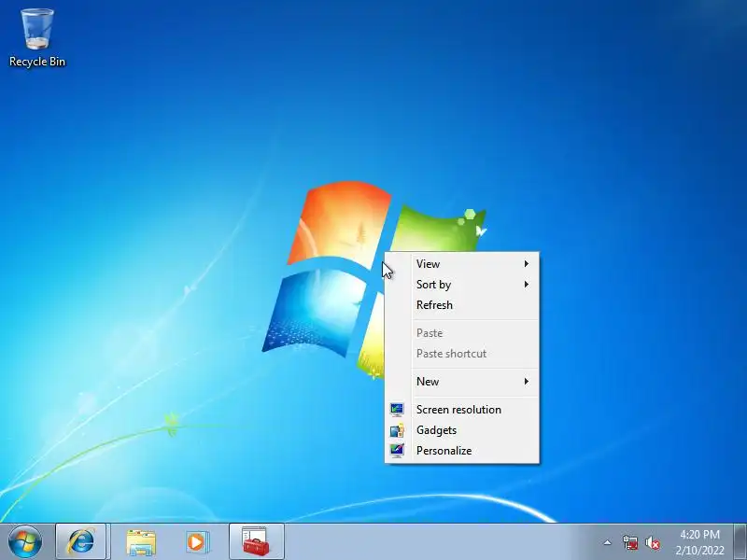Open Windows Explorer folder icon in taskbar
747x560 pixels.
(141, 542)
